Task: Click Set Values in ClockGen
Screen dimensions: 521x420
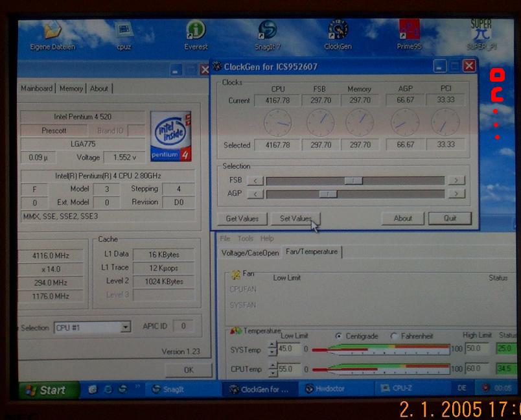Action: point(295,218)
